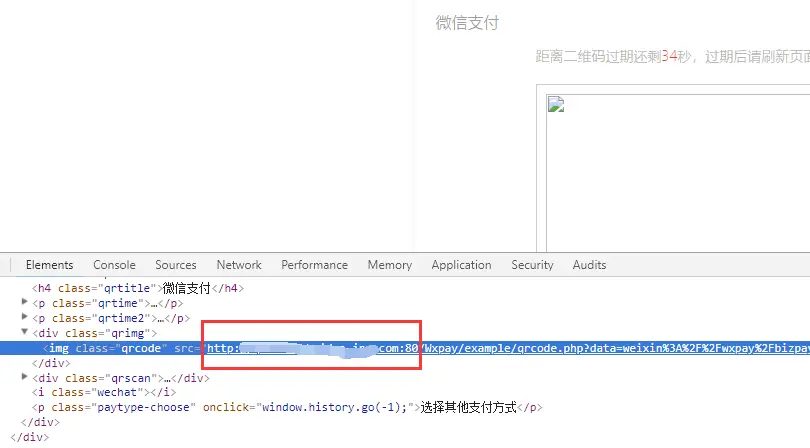Expand the div class qrscan node
Viewport: 810px width, 448px height.
(x=24, y=377)
